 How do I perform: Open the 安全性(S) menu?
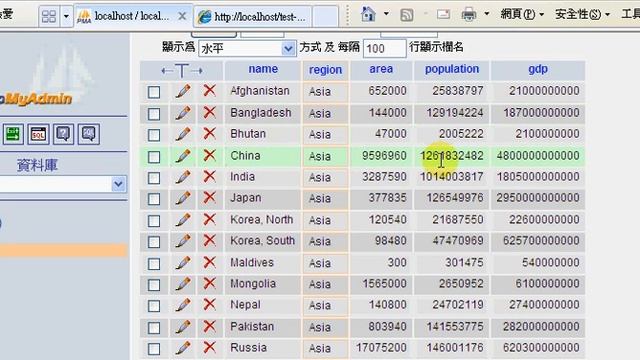[582, 14]
